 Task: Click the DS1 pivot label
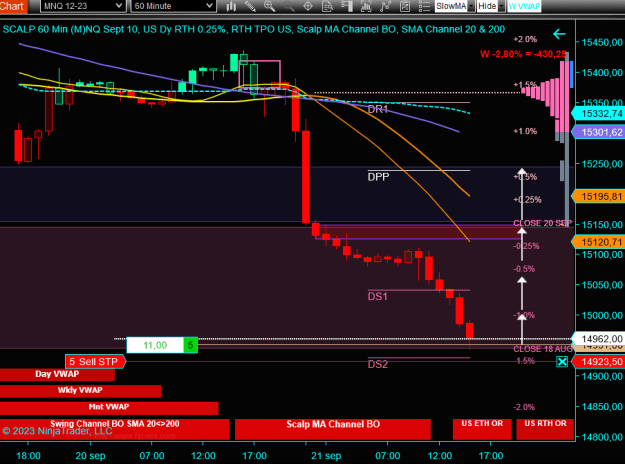377,296
